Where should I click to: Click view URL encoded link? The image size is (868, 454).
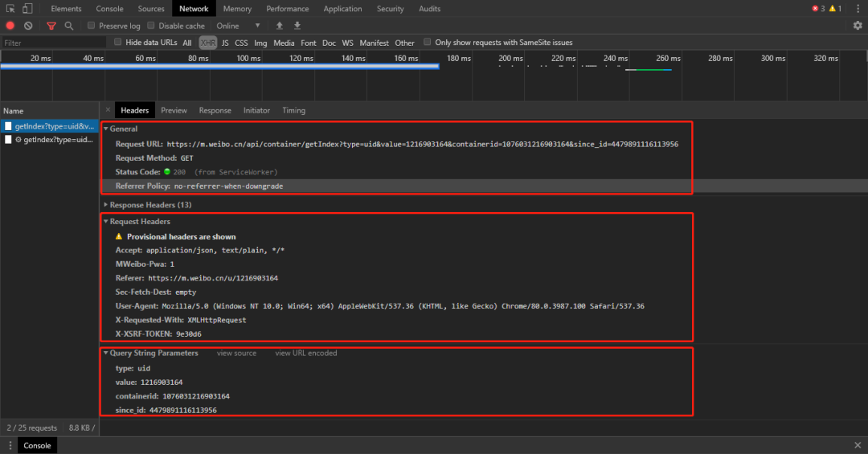pos(306,353)
